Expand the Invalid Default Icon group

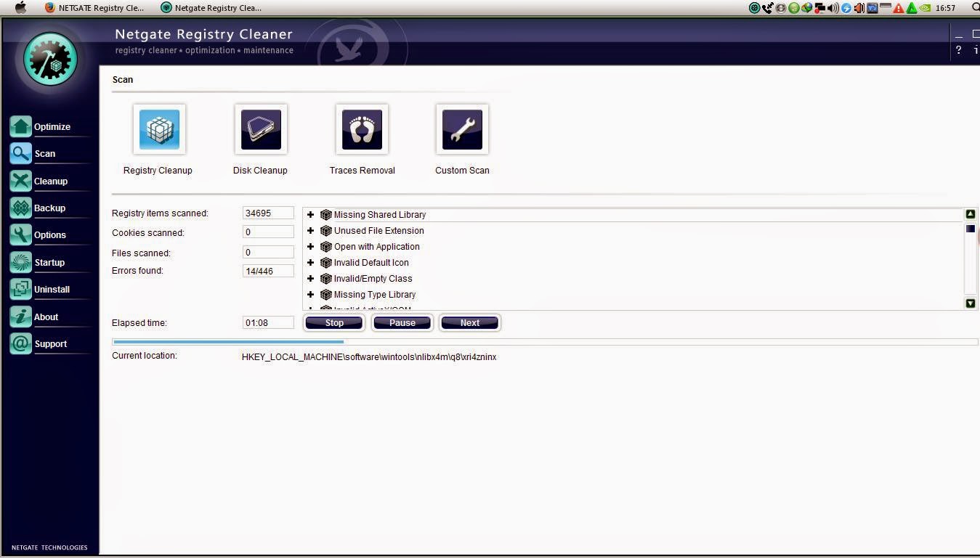click(x=311, y=262)
